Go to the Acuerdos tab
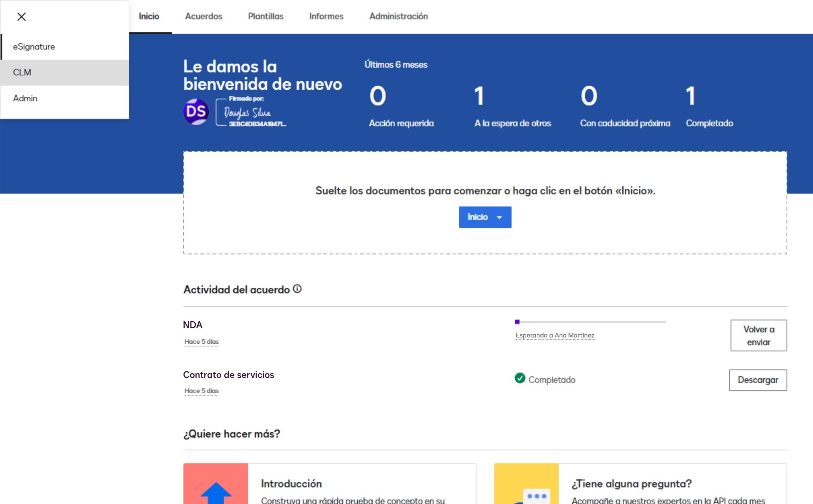Screen dimensions: 813x504 point(204,16)
